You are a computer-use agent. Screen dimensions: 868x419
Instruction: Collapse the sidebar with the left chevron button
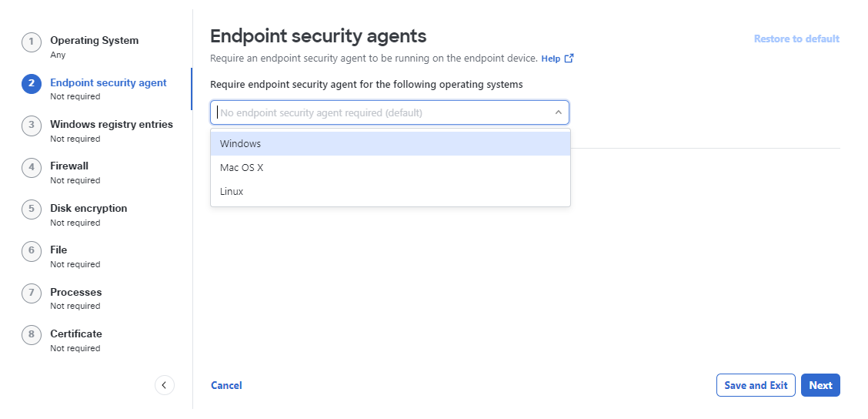(x=165, y=385)
